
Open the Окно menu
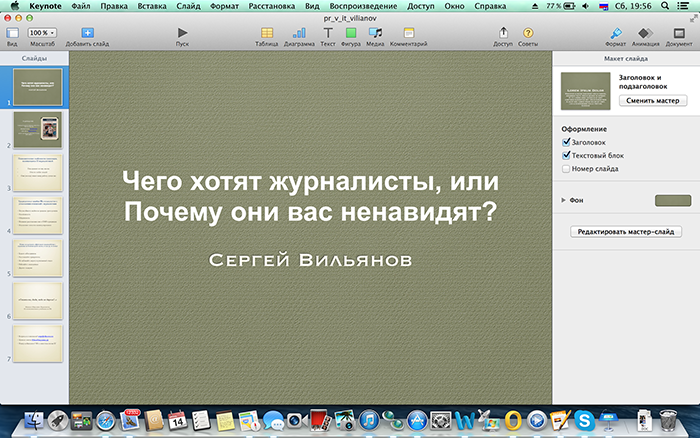[454, 6]
